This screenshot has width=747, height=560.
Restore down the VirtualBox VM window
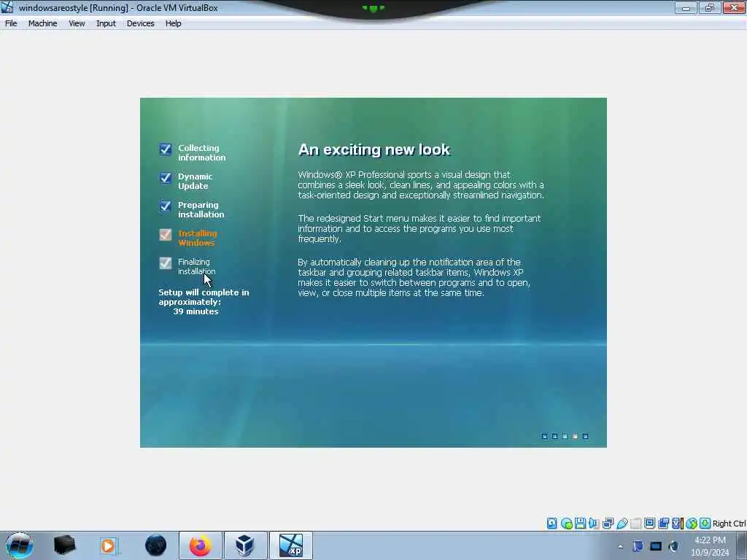pyautogui.click(x=709, y=7)
